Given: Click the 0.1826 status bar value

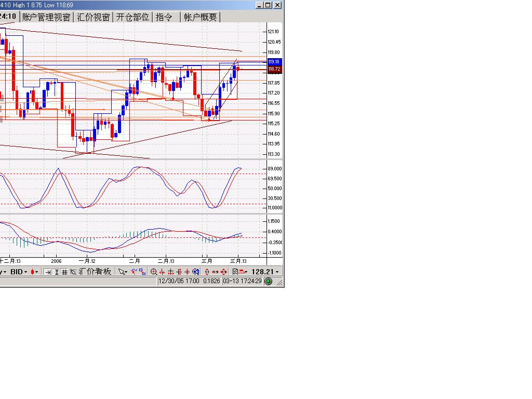Looking at the screenshot, I should [211, 281].
